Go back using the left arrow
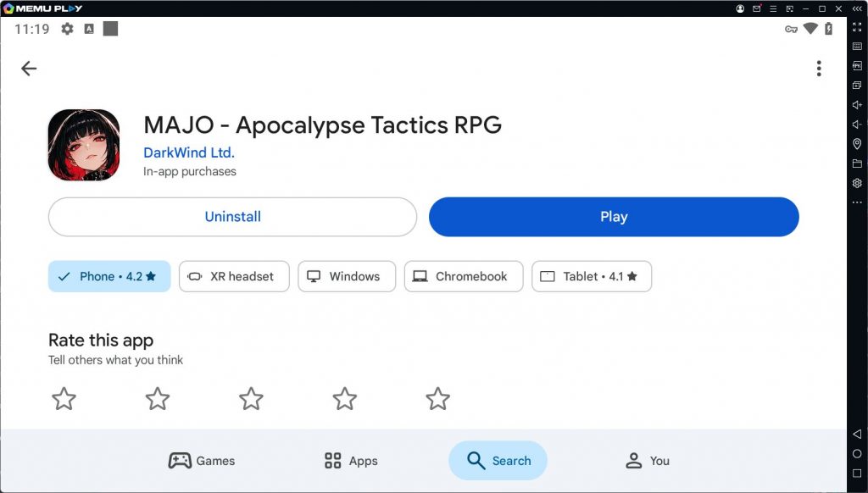868x493 pixels. [x=29, y=68]
